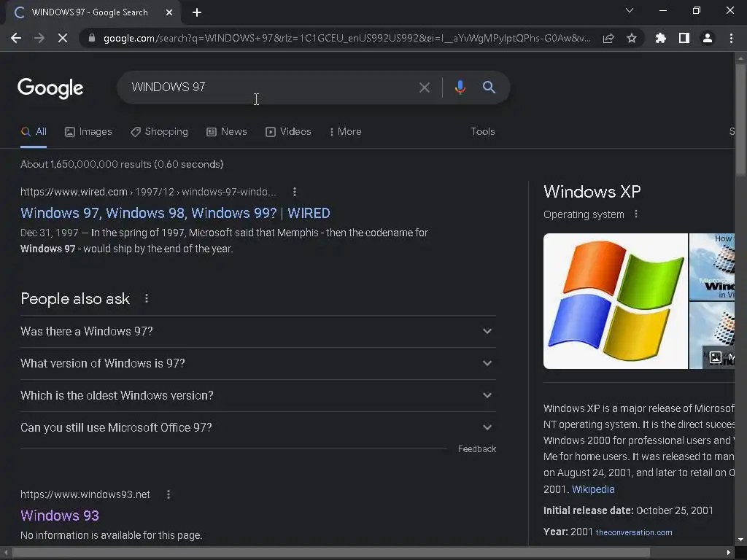The width and height of the screenshot is (747, 560).
Task: Submit search with magnifier icon
Action: coord(489,87)
